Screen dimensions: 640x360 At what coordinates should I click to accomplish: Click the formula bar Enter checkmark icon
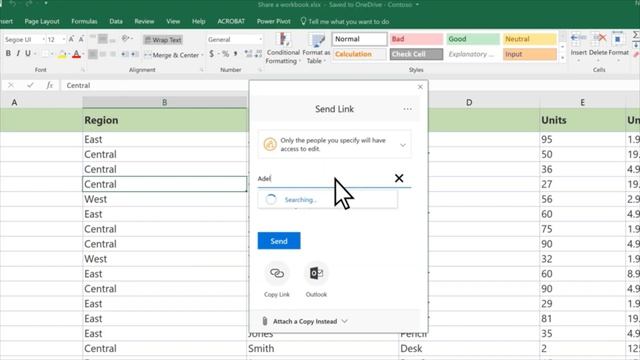coord(30,85)
